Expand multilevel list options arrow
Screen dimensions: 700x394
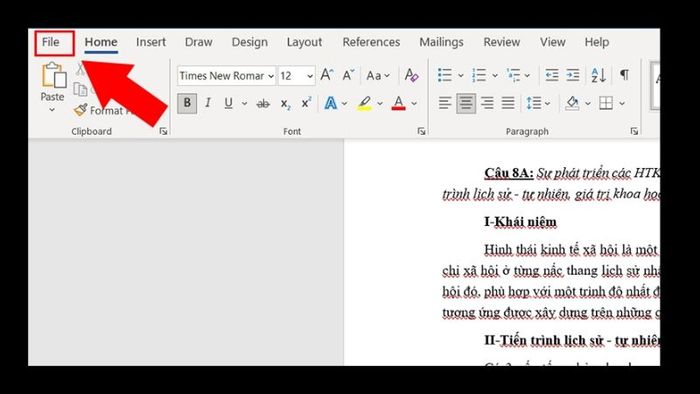click(x=527, y=75)
